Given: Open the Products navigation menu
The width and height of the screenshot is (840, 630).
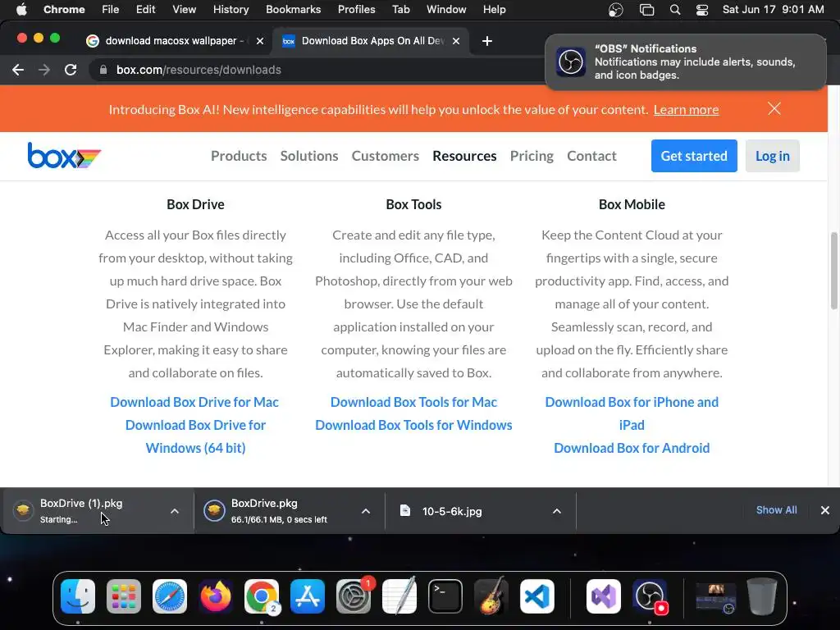Looking at the screenshot, I should point(239,156).
